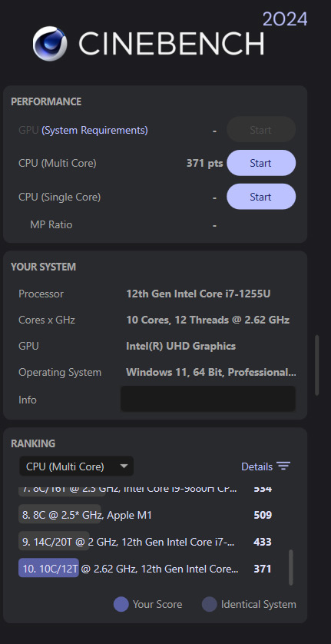Open the System Requirements link
This screenshot has width=331, height=644.
tap(94, 130)
